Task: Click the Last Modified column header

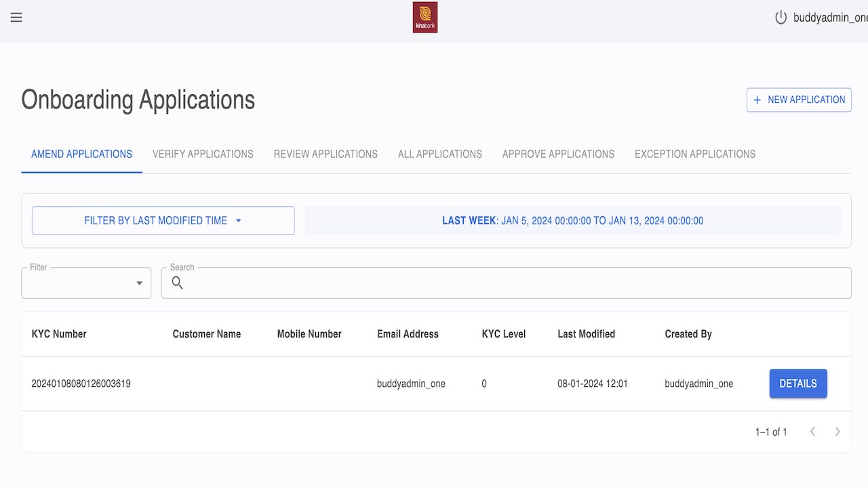Action: click(x=586, y=334)
